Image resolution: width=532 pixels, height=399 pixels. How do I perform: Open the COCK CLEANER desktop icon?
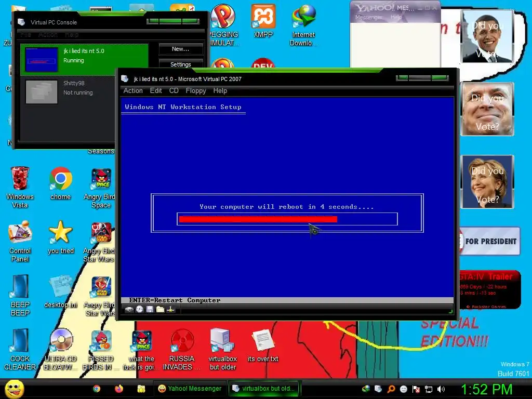click(x=20, y=349)
